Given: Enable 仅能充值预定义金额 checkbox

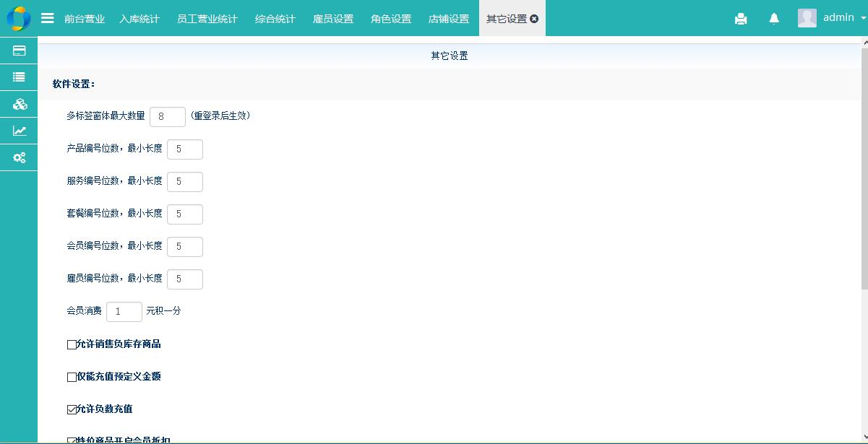Looking at the screenshot, I should point(72,378).
